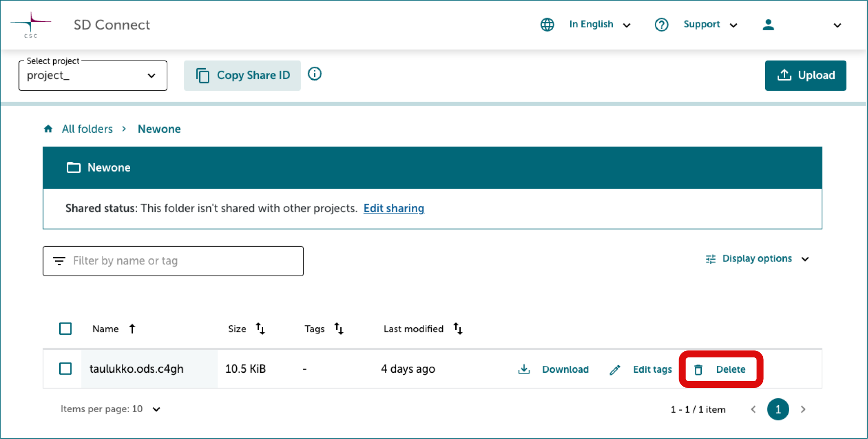
Task: Click the SD Connect title
Action: click(112, 25)
